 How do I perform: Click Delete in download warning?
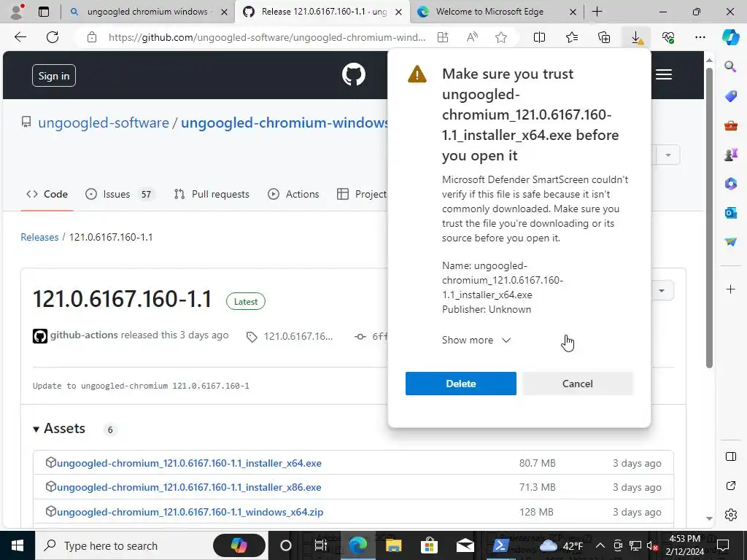pos(461,384)
